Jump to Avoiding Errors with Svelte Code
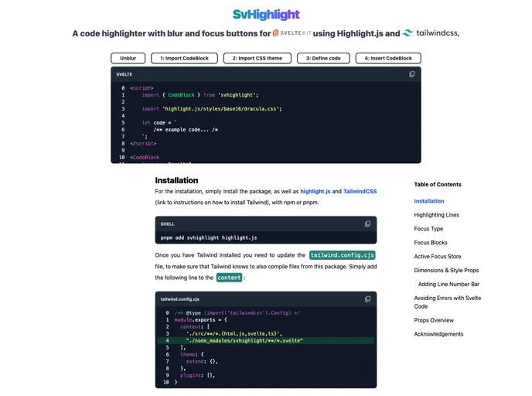 pos(448,302)
